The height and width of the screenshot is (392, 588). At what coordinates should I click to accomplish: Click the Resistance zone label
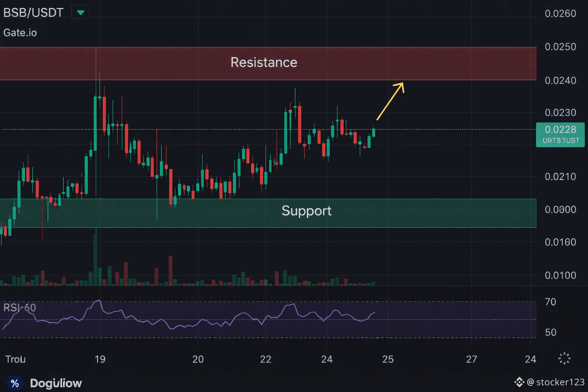tap(264, 62)
